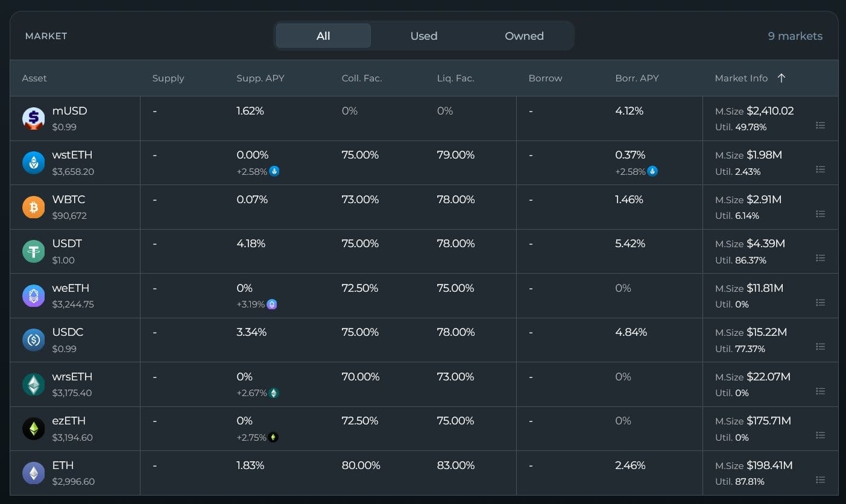
Task: Sort by the Borr. APY column header
Action: click(x=637, y=78)
